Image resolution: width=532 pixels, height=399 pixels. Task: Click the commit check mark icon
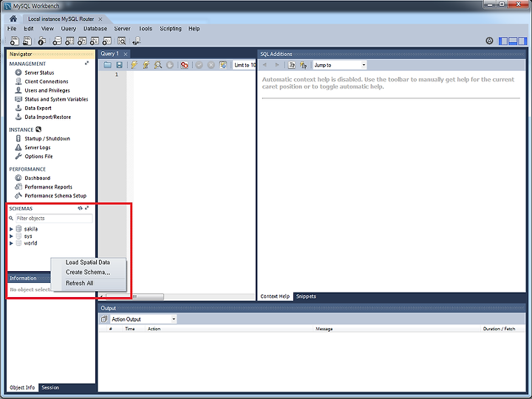pos(199,65)
